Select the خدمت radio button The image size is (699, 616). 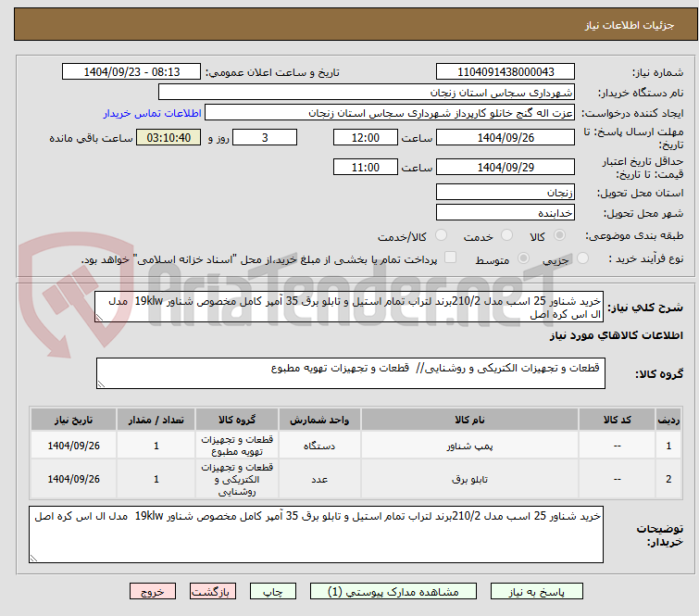(x=506, y=234)
